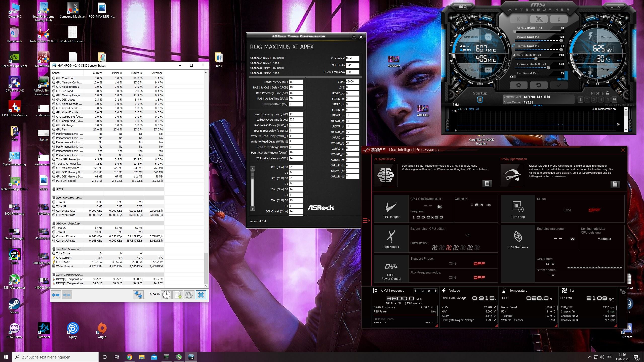The width and height of the screenshot is (644, 362).
Task: Turn Turbo App status ON
Action: pyautogui.click(x=567, y=210)
